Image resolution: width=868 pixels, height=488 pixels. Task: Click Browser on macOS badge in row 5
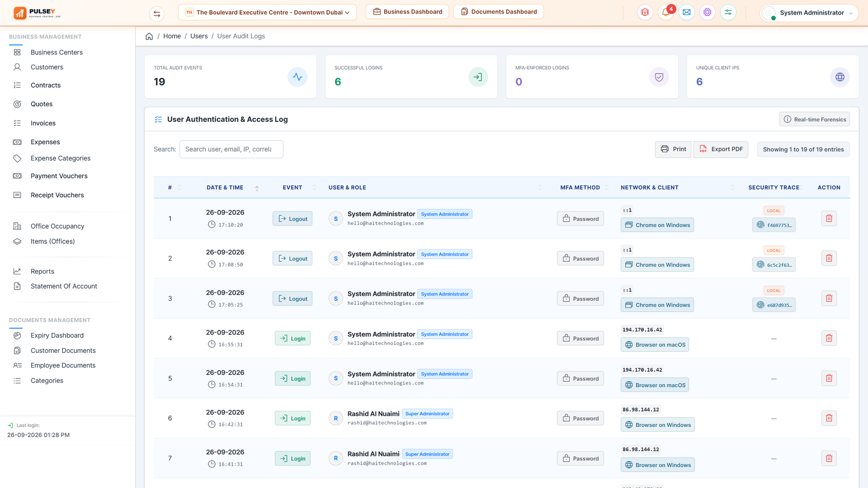pyautogui.click(x=655, y=385)
